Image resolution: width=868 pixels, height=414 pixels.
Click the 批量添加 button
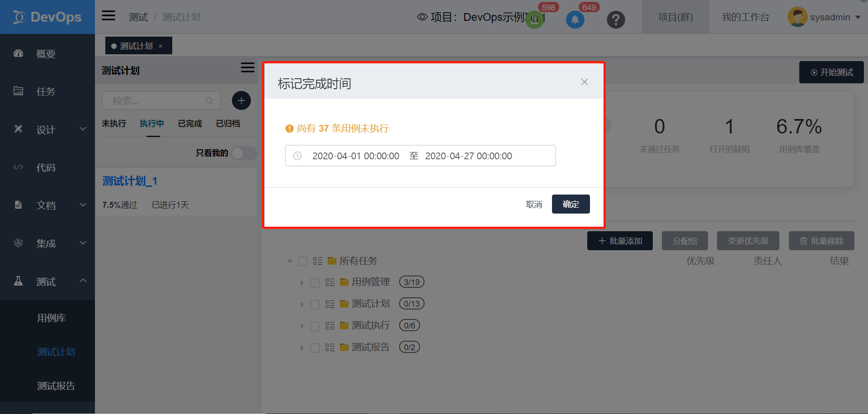coord(620,241)
